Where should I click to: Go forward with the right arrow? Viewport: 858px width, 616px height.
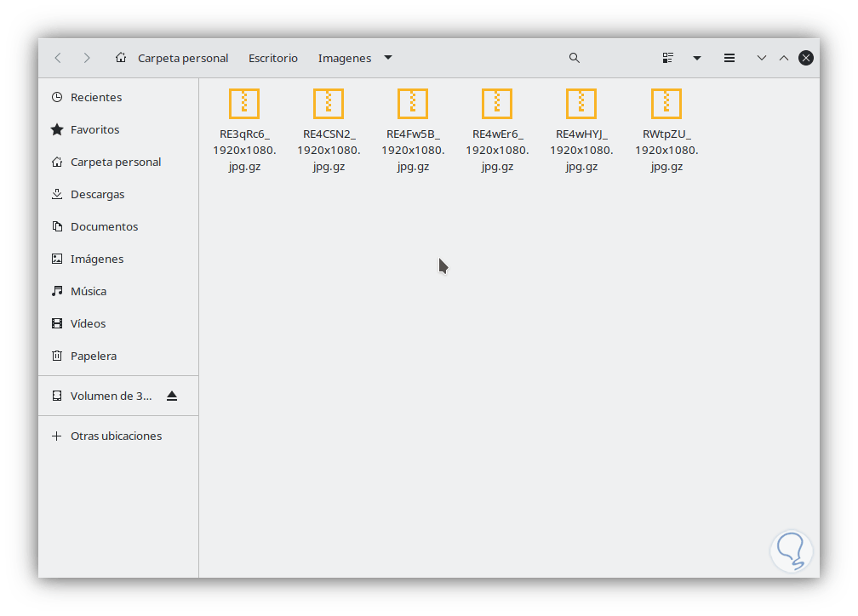(87, 58)
